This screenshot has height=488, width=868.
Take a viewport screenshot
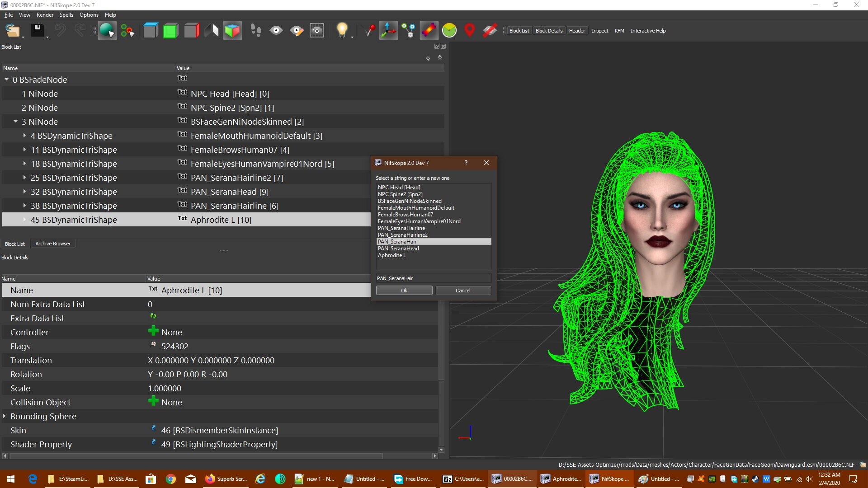(317, 31)
